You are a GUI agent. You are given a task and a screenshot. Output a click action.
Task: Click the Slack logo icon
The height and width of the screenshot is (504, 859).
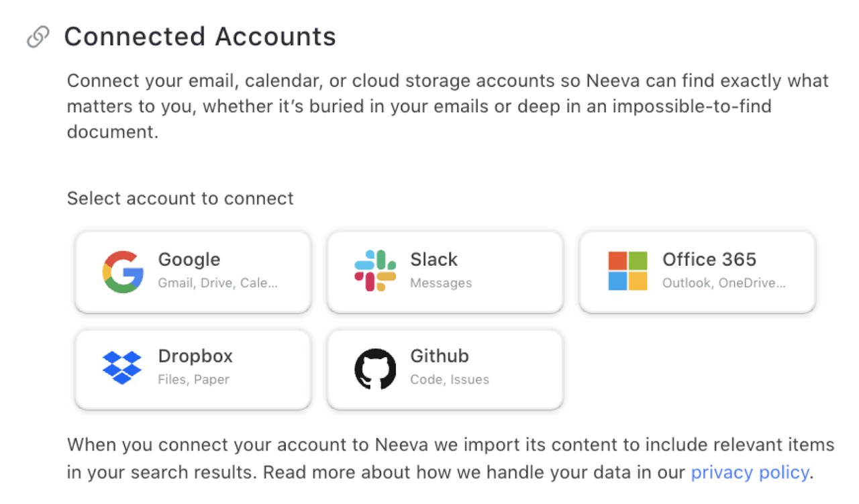coord(375,270)
